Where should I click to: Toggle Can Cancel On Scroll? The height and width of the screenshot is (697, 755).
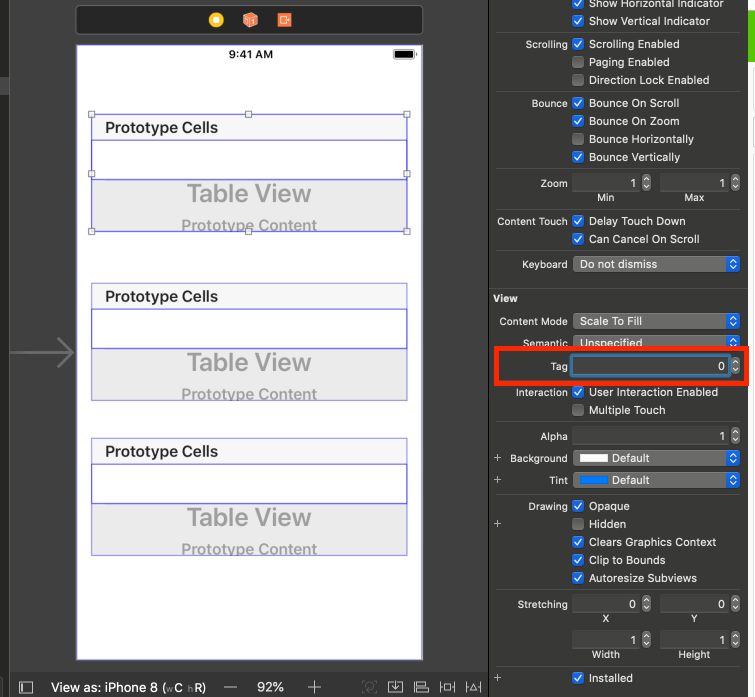pyautogui.click(x=578, y=239)
